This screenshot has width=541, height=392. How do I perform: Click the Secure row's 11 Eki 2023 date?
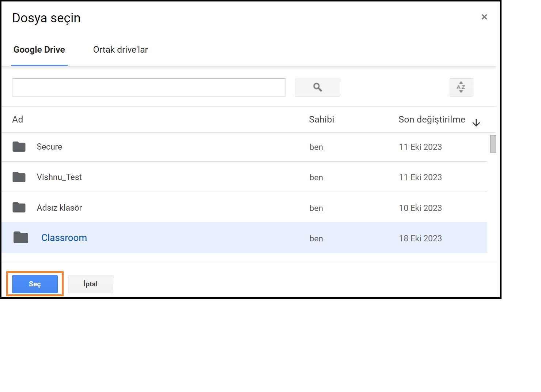420,147
